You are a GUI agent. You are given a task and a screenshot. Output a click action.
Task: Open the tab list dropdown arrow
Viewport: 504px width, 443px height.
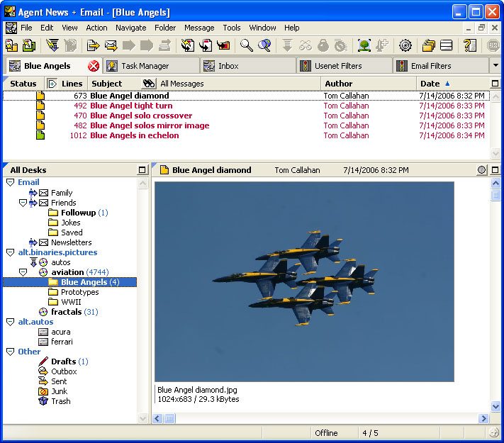[x=495, y=65]
